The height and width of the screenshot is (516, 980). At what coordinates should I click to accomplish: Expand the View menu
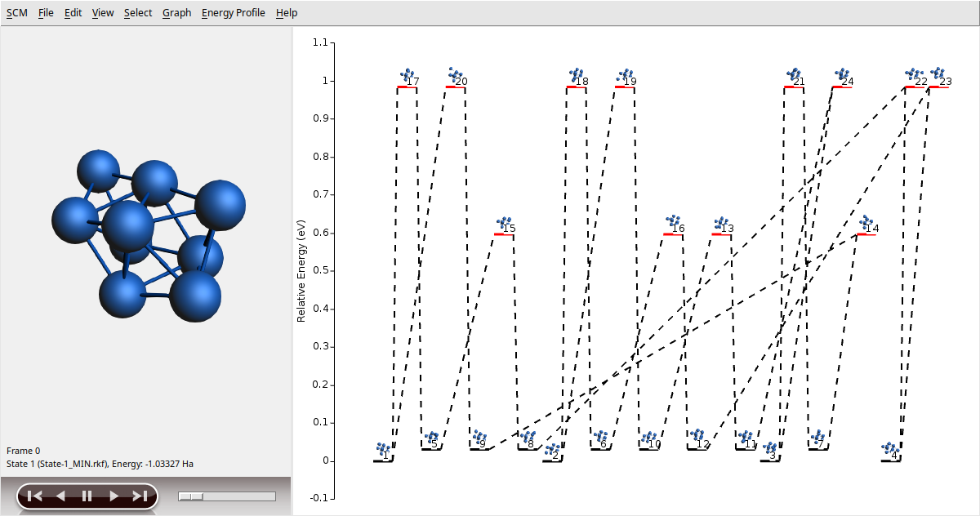tap(103, 13)
